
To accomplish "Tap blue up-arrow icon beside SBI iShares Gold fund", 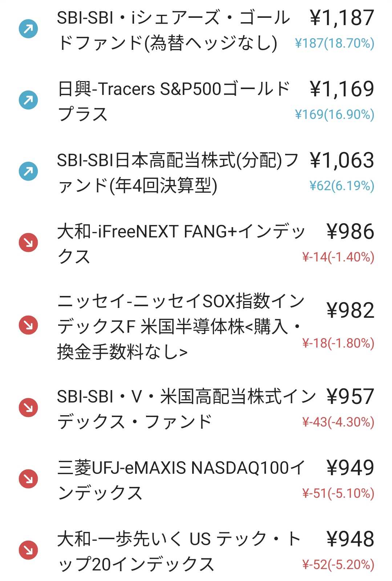I will pyautogui.click(x=28, y=29).
